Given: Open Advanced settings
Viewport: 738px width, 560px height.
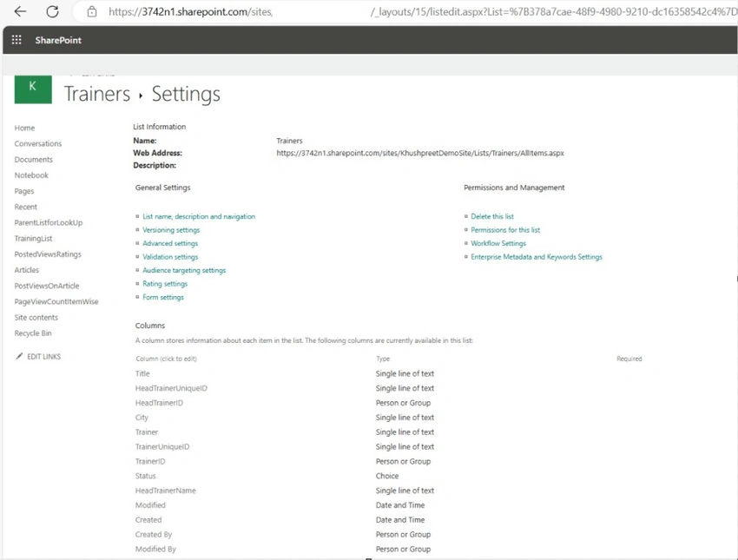Looking at the screenshot, I should click(x=170, y=243).
